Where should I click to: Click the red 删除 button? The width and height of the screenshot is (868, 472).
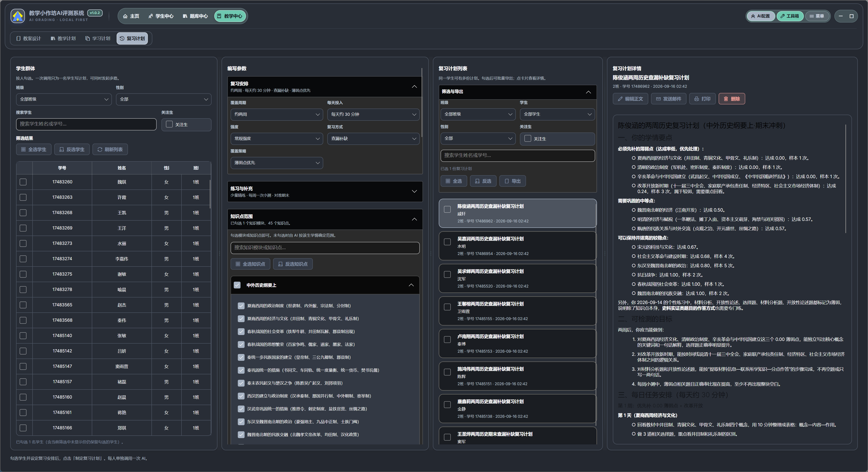(731, 99)
